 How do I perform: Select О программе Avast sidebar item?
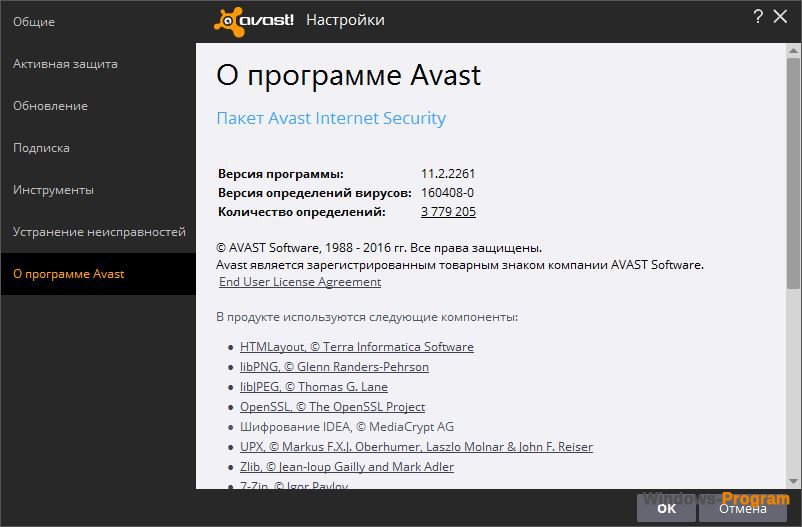[98, 274]
